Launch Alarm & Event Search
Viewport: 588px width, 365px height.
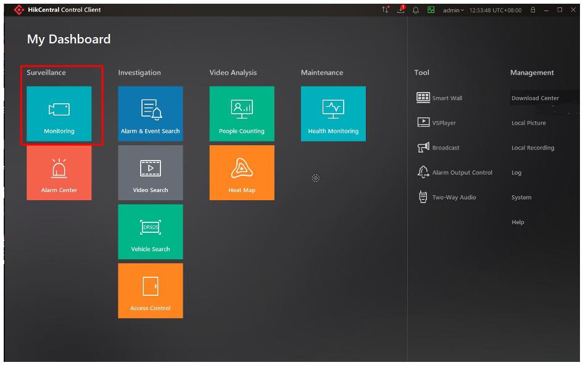pos(150,114)
